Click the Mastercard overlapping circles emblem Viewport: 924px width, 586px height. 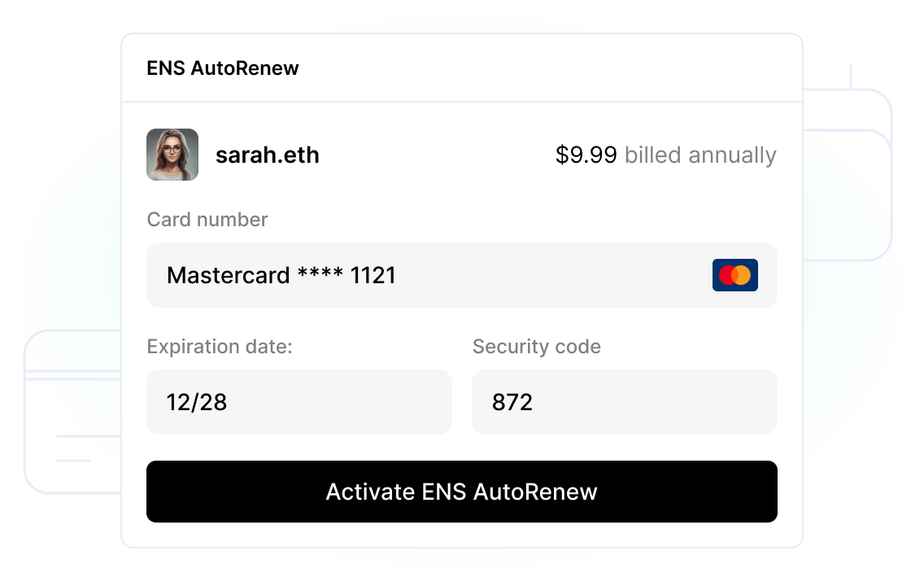[x=735, y=275]
